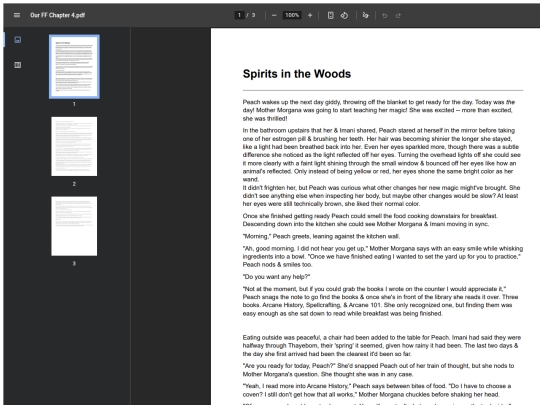Show the document outline view
The image size is (540, 405).
18,65
